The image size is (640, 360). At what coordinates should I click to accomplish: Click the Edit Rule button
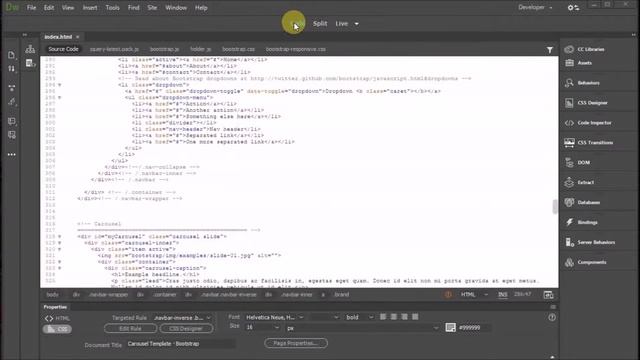(130, 328)
